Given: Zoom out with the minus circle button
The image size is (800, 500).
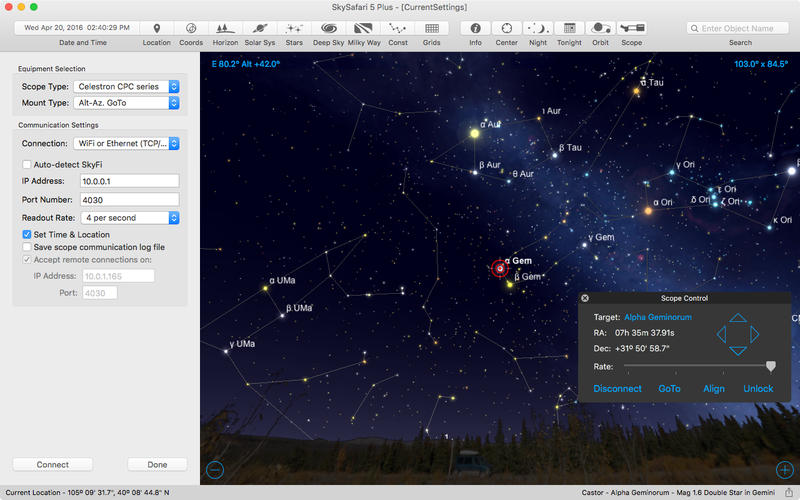Looking at the screenshot, I should point(215,469).
